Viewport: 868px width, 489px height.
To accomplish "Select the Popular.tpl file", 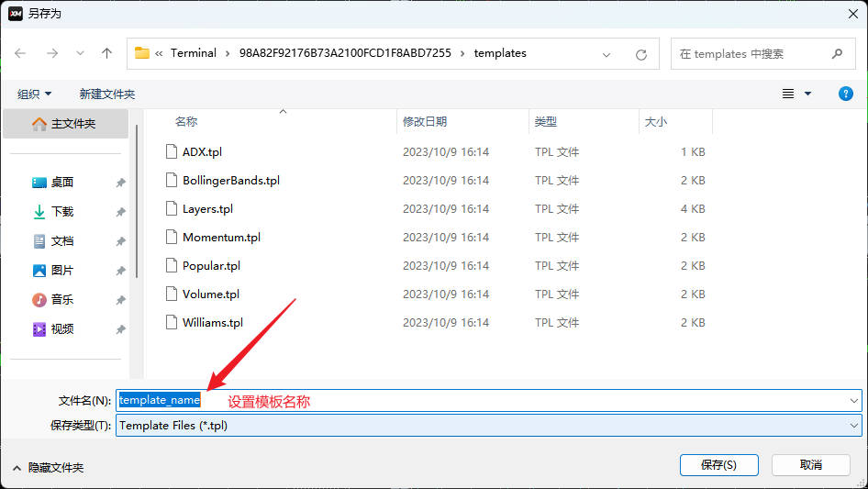I will tap(211, 266).
